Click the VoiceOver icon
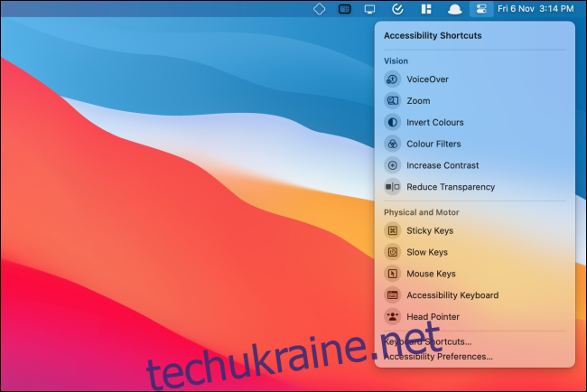The width and height of the screenshot is (587, 392). click(392, 79)
